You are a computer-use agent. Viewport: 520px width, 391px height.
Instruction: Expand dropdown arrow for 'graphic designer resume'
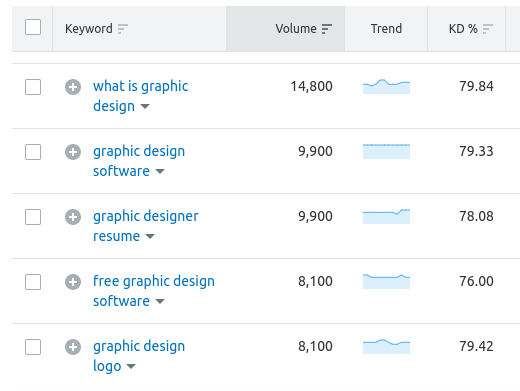pos(150,236)
